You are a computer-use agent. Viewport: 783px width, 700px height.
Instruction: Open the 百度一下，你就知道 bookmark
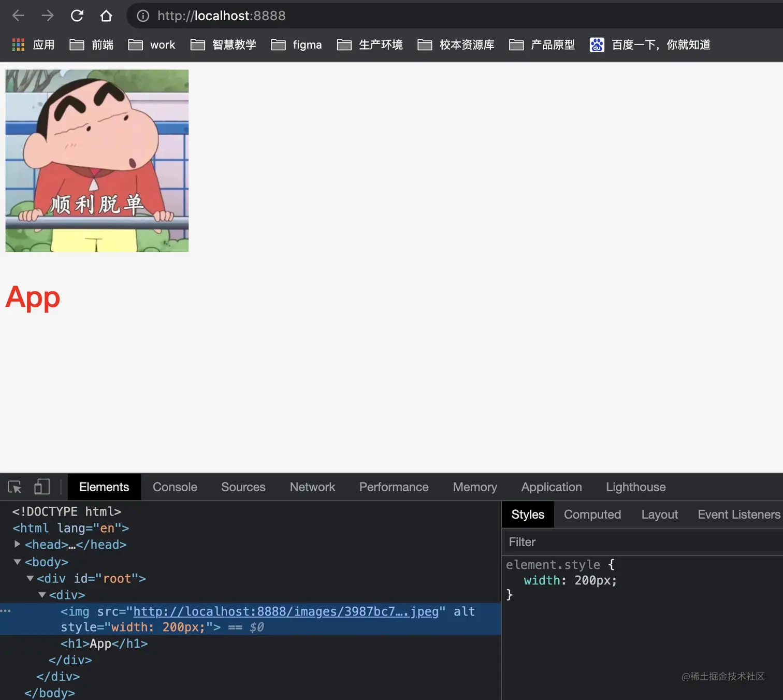tap(650, 45)
